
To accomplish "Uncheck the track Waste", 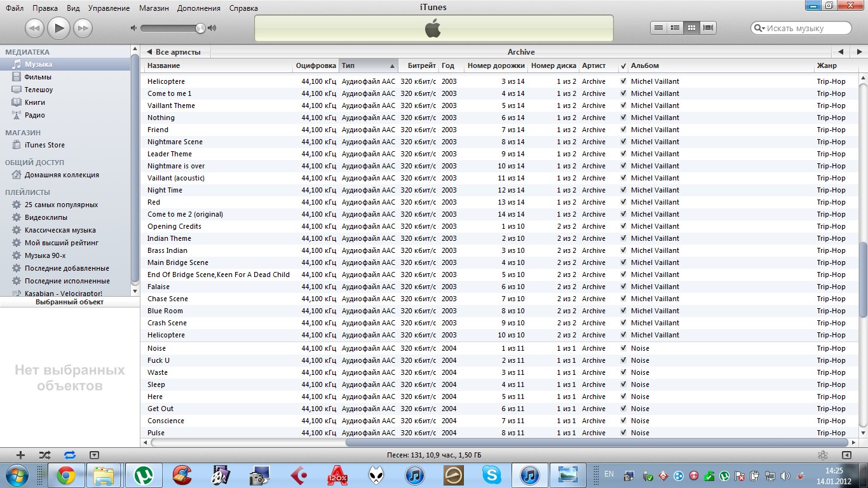I will point(623,372).
